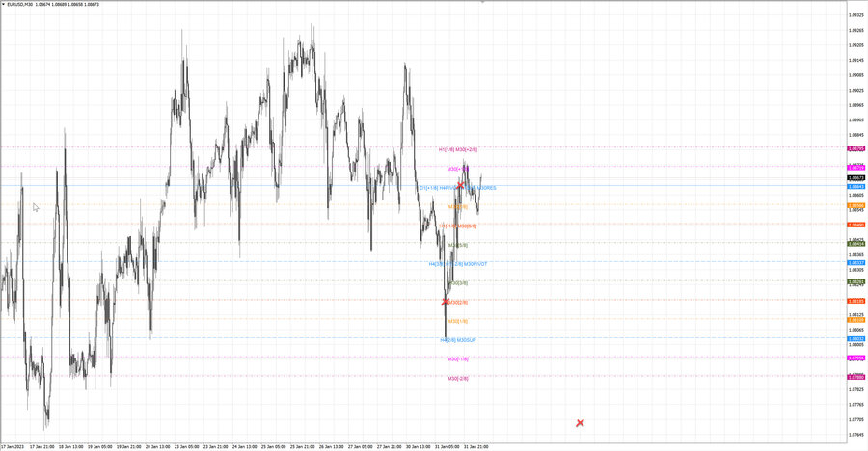Select the magenta M30[-1/8] level label
This screenshot has width=868, height=451.
[x=458, y=359]
